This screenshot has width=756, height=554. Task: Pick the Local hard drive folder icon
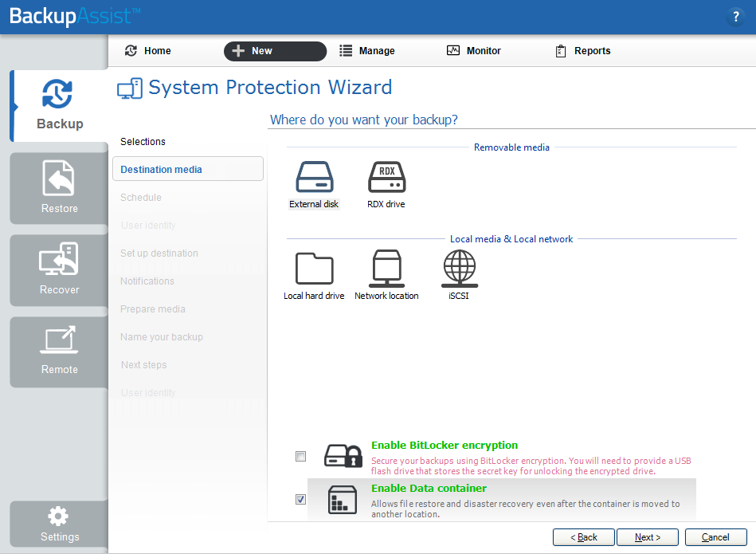tap(314, 269)
